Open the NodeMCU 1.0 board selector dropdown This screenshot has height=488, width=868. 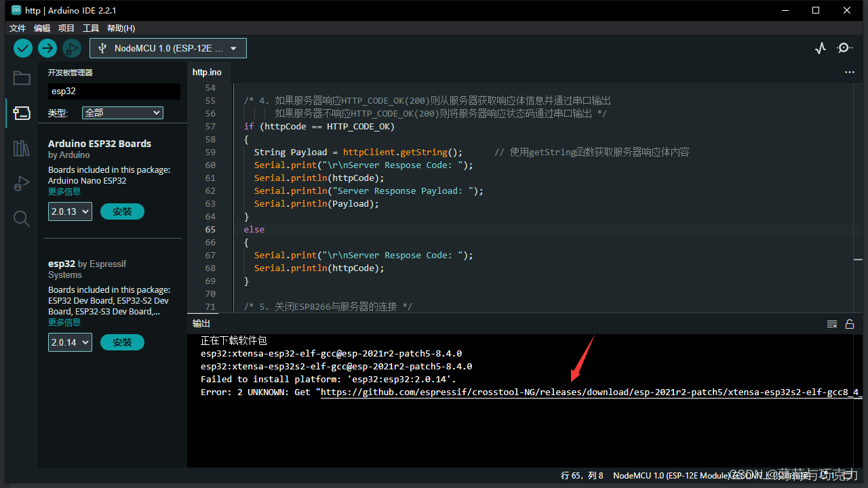[x=168, y=48]
